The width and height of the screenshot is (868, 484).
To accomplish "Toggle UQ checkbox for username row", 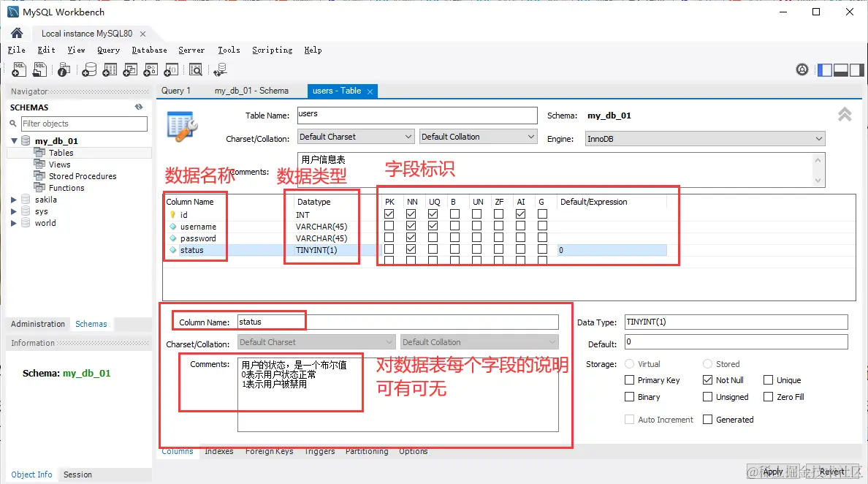I will 433,225.
